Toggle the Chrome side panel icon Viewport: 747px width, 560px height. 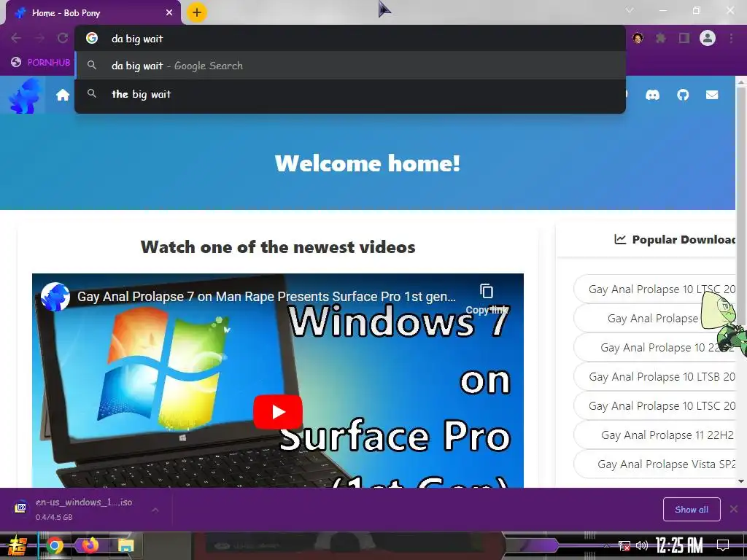coord(684,38)
